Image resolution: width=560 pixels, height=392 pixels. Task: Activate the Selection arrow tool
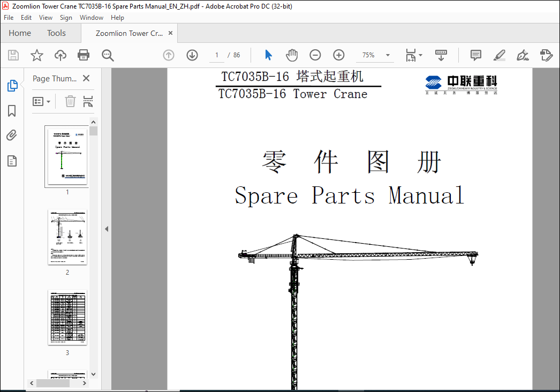269,55
